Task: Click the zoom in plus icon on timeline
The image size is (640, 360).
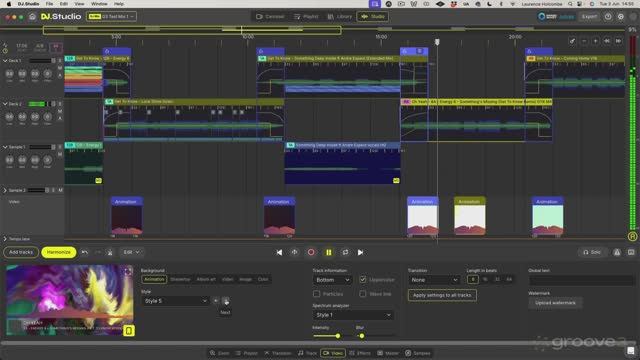Action: (595, 41)
